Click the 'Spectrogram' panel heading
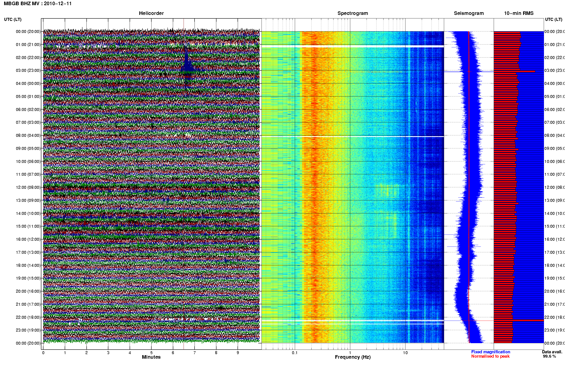Screen dimensions: 588x368 [x=353, y=13]
